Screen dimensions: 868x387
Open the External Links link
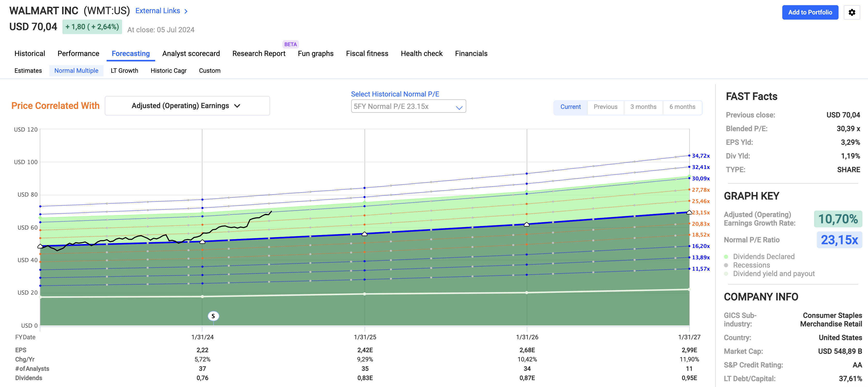tap(158, 11)
